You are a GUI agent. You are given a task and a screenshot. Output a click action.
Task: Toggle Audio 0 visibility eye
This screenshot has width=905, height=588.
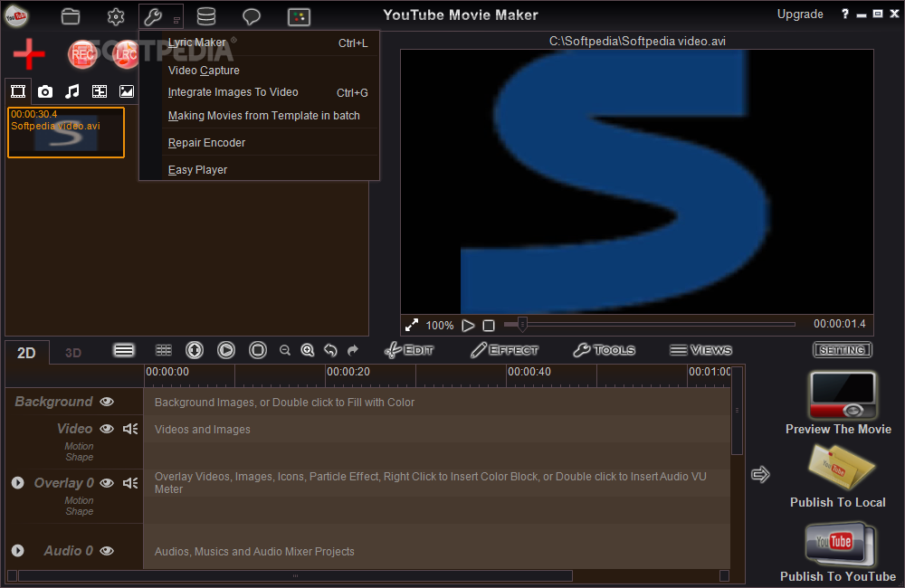pos(107,551)
